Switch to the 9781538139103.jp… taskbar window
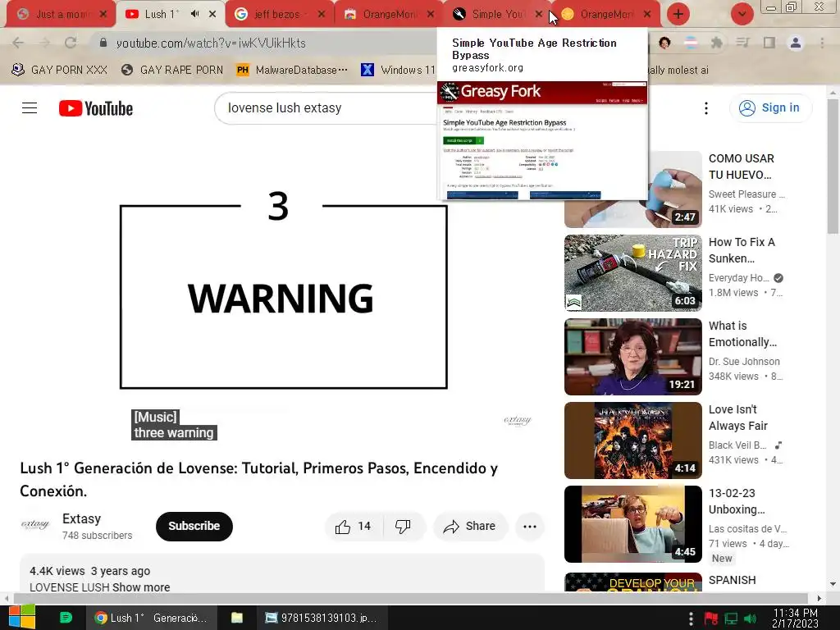The width and height of the screenshot is (840, 630). (322, 618)
